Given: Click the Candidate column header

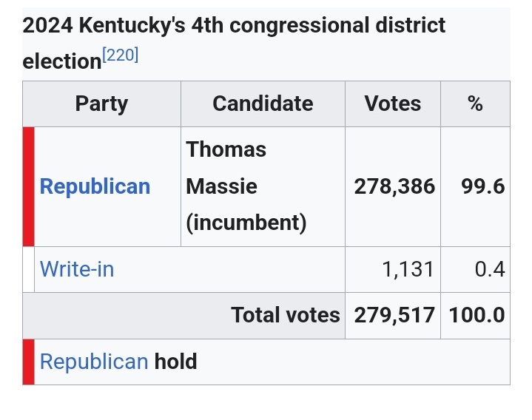Looking at the screenshot, I should pyautogui.click(x=263, y=104).
